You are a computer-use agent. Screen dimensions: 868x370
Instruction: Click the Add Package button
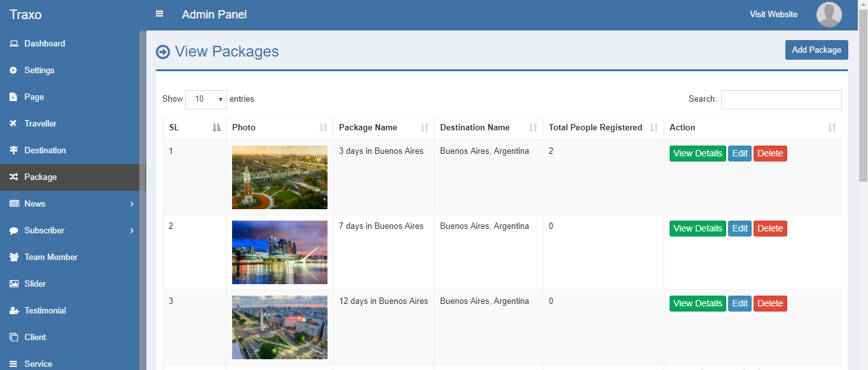(x=816, y=50)
